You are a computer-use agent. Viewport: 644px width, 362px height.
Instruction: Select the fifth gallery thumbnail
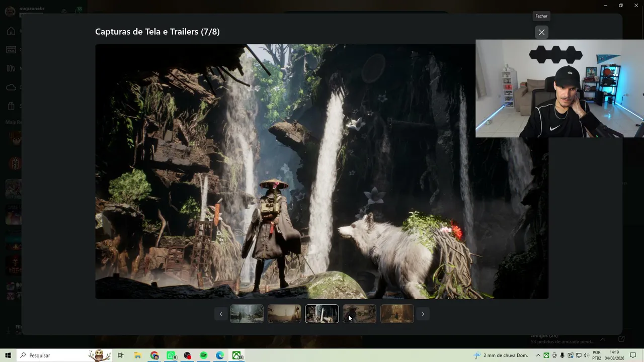(x=397, y=314)
